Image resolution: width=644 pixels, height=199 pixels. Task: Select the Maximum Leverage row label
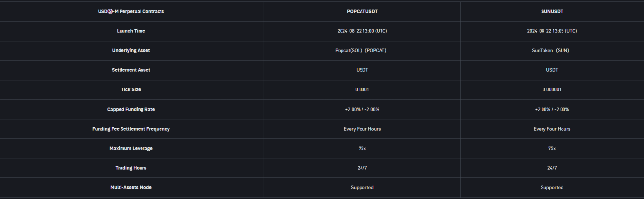131,149
